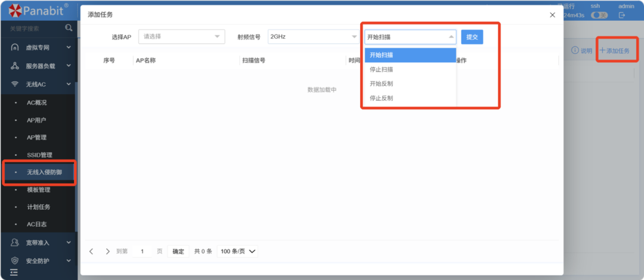Image resolution: width=644 pixels, height=280 pixels.
Task: Expand the 宽带准入 menu chevron
Action: tap(69, 242)
